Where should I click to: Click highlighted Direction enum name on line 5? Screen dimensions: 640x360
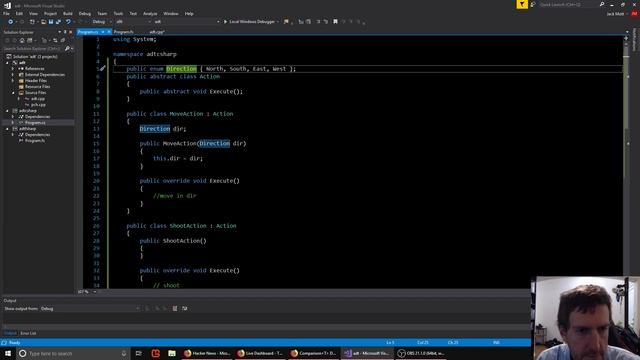(181, 69)
